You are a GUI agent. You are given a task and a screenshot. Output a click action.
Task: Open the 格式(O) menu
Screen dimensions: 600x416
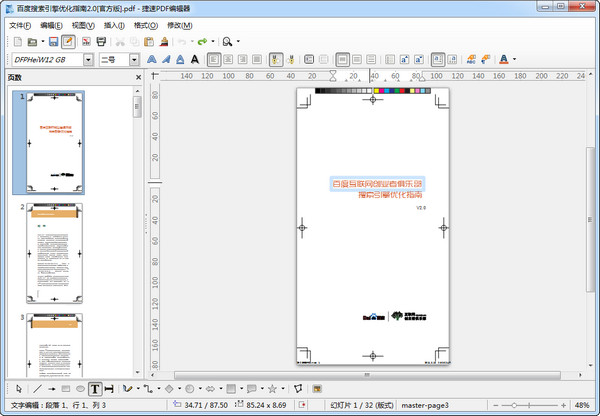click(x=146, y=24)
